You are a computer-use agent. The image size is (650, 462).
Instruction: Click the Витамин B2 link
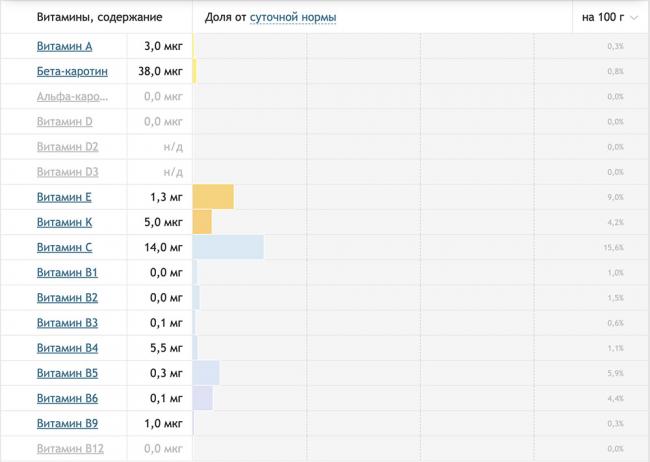click(67, 298)
